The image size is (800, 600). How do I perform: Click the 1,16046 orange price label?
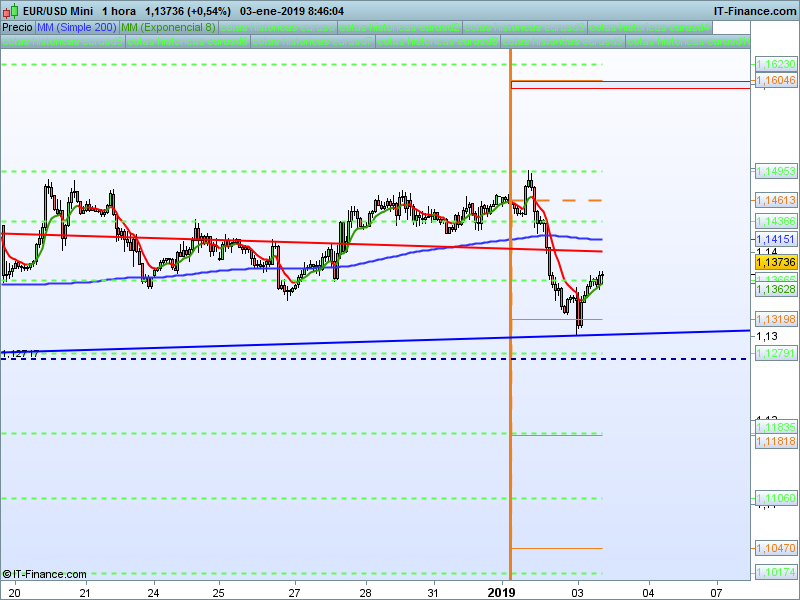coord(776,80)
